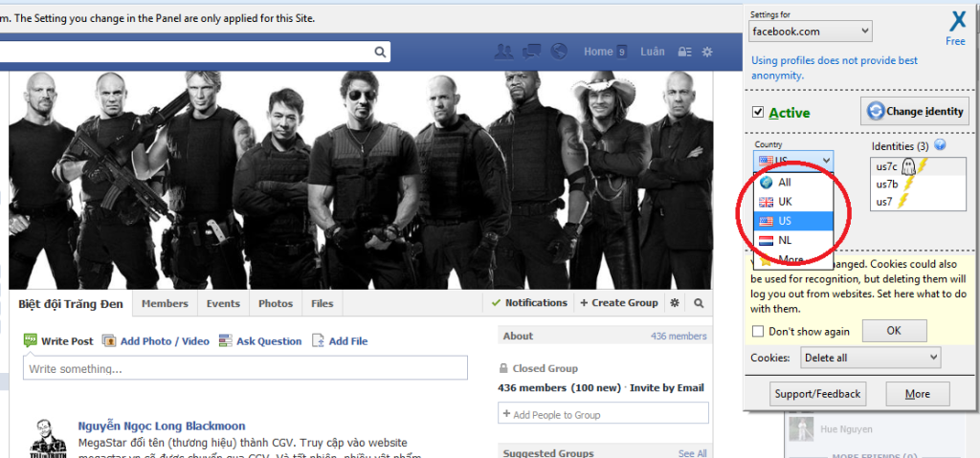
Task: Click the Identities help question icon
Action: pyautogui.click(x=940, y=145)
